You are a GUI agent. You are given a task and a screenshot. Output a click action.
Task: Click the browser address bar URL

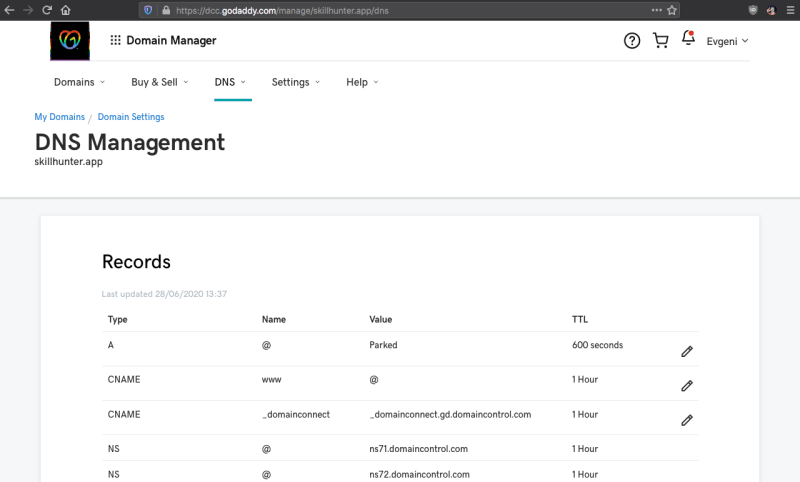point(282,10)
